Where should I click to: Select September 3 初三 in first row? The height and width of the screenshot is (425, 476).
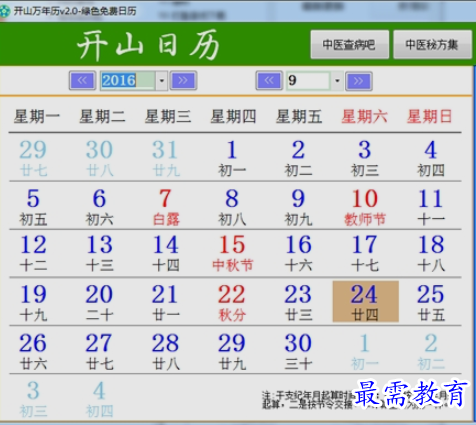(x=365, y=158)
